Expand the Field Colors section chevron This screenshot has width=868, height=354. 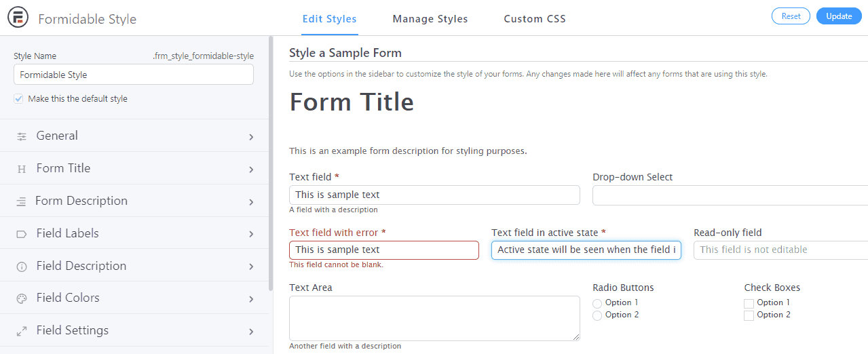click(x=251, y=299)
